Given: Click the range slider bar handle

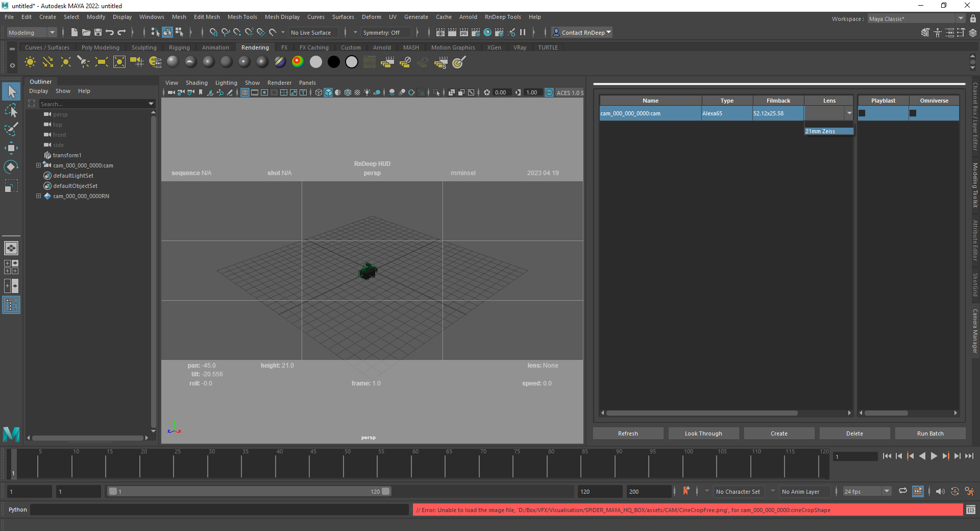Looking at the screenshot, I should point(249,491).
